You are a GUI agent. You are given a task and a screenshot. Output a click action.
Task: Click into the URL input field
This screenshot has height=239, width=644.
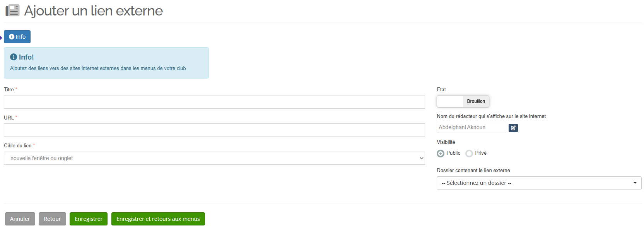pos(214,130)
